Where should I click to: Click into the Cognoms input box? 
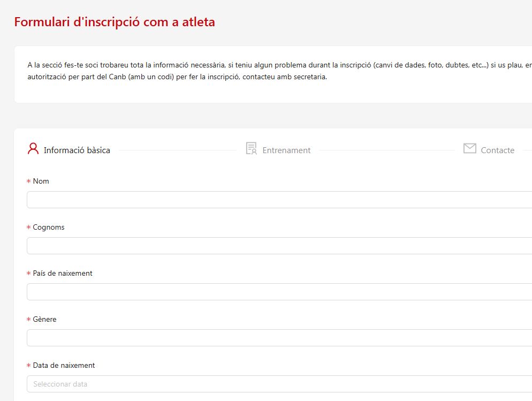278,246
